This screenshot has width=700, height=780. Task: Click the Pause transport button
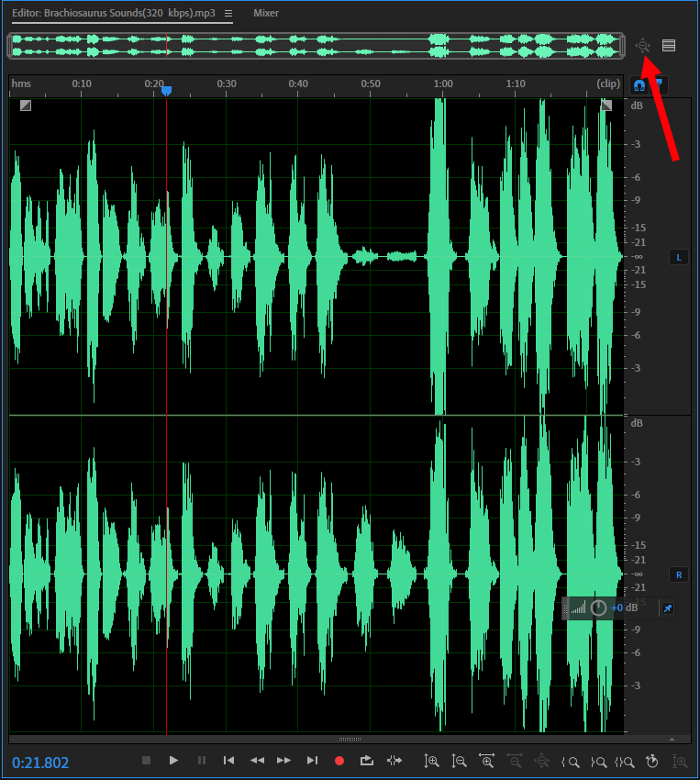pyautogui.click(x=201, y=761)
